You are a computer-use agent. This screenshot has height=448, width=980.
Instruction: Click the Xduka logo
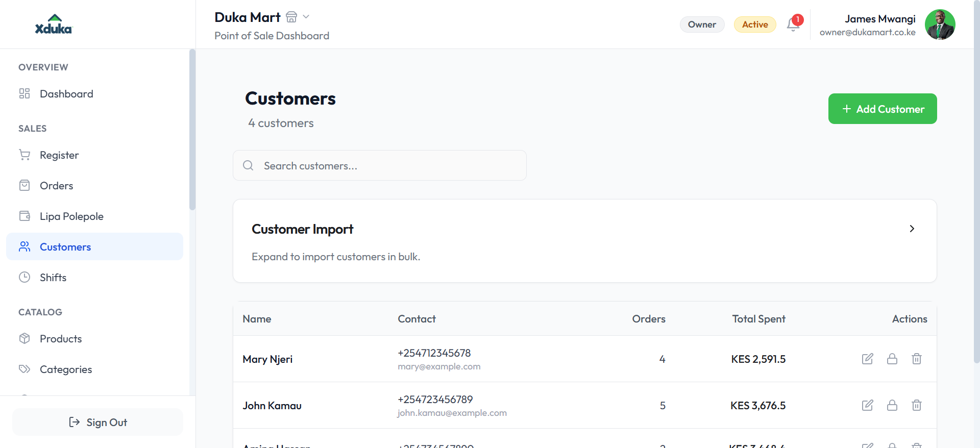click(x=54, y=24)
